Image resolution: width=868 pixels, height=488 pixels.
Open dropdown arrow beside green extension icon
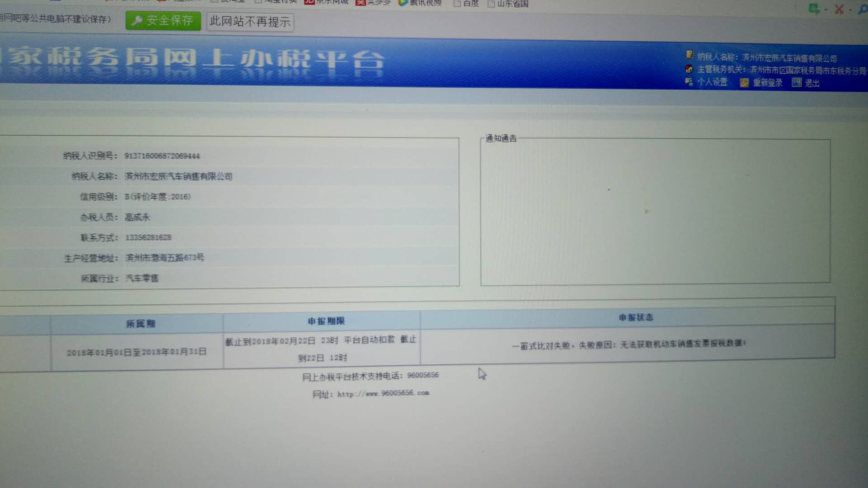(826, 9)
